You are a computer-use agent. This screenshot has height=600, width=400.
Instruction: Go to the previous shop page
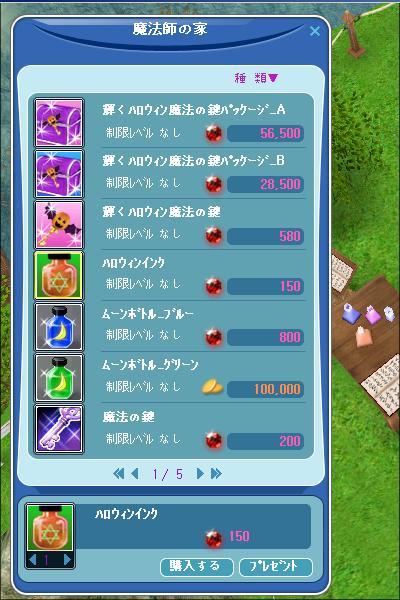pyautogui.click(x=134, y=474)
